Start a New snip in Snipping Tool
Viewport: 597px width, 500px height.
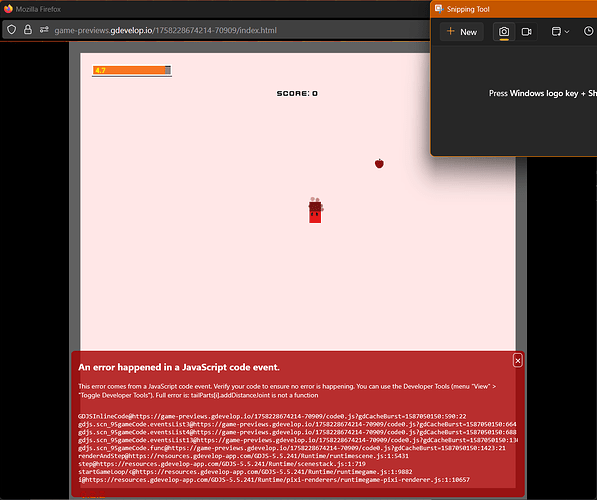pyautogui.click(x=461, y=32)
